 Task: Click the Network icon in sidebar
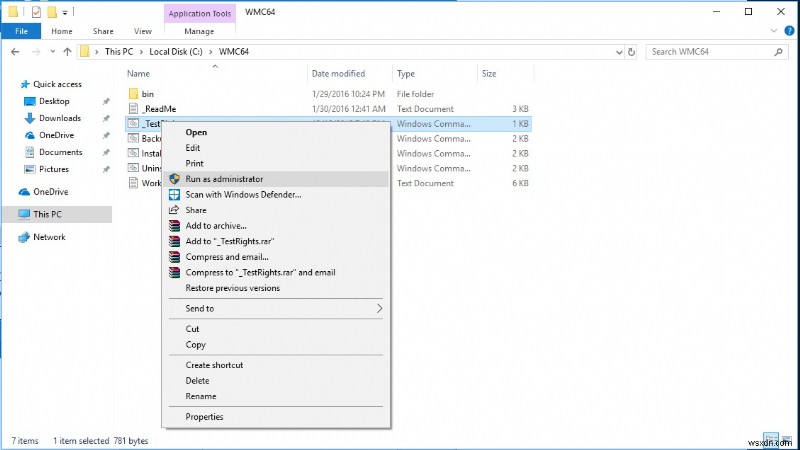point(24,237)
